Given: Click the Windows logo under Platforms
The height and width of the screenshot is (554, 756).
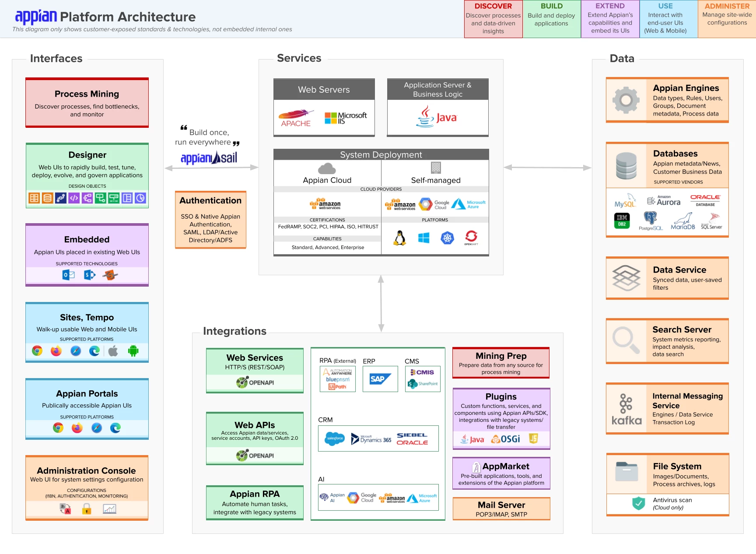Looking at the screenshot, I should click(423, 238).
